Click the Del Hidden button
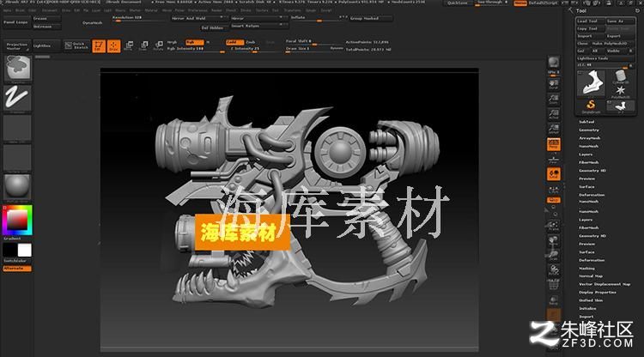Screen dimensions: 644x357 212,28
